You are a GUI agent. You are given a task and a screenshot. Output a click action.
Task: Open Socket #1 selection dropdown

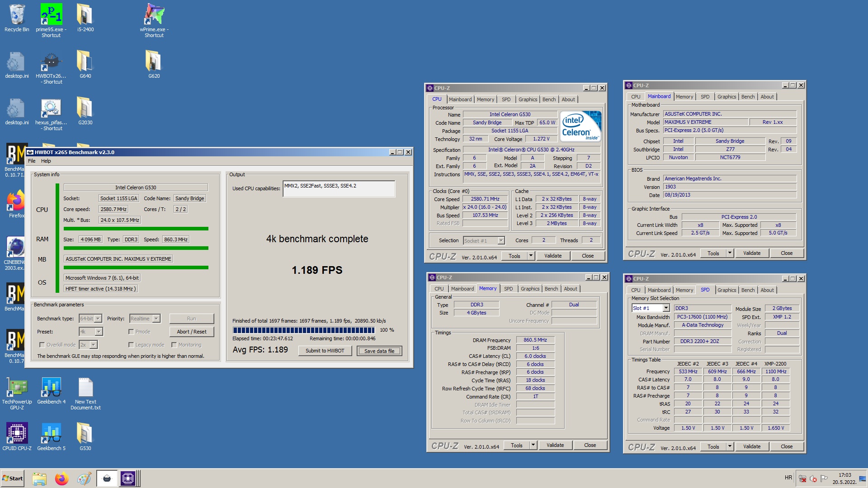tap(501, 241)
